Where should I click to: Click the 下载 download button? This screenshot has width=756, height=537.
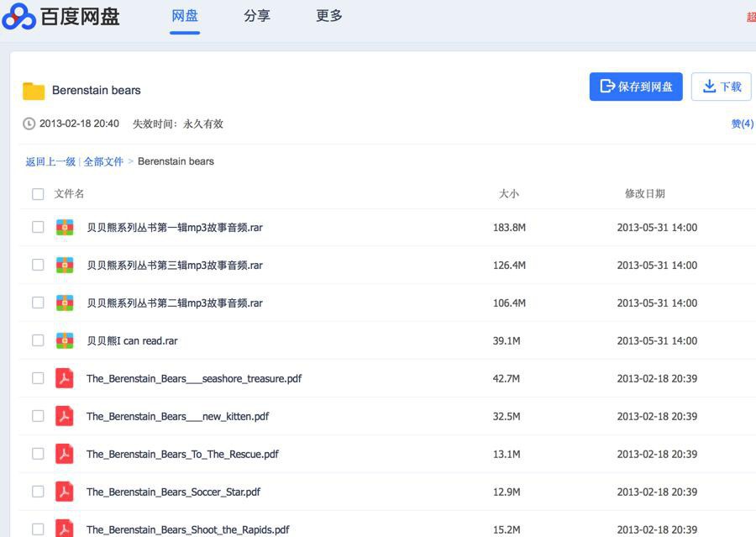pyautogui.click(x=722, y=87)
